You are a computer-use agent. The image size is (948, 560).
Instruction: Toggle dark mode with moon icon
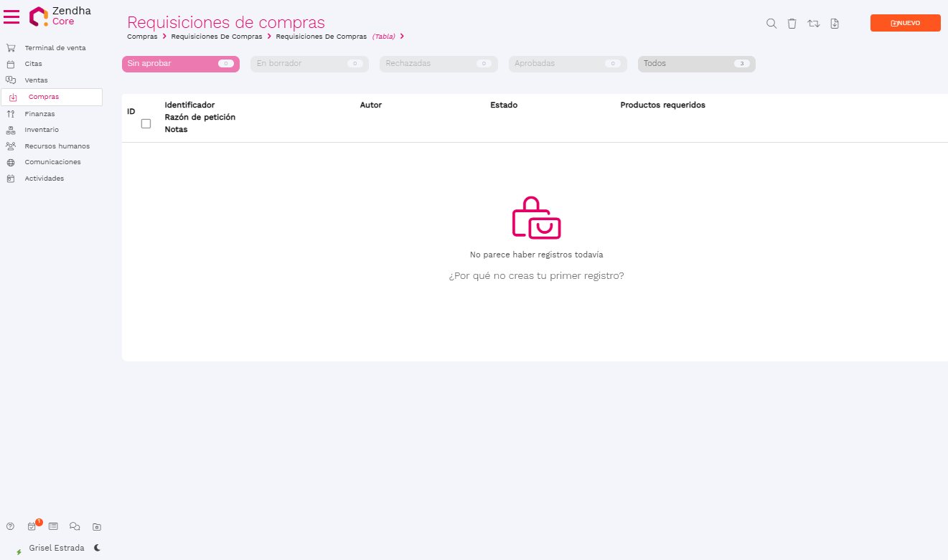97,548
